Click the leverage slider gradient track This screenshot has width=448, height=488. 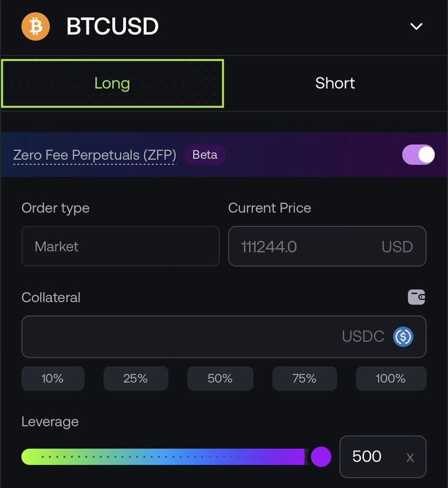pyautogui.click(x=165, y=456)
